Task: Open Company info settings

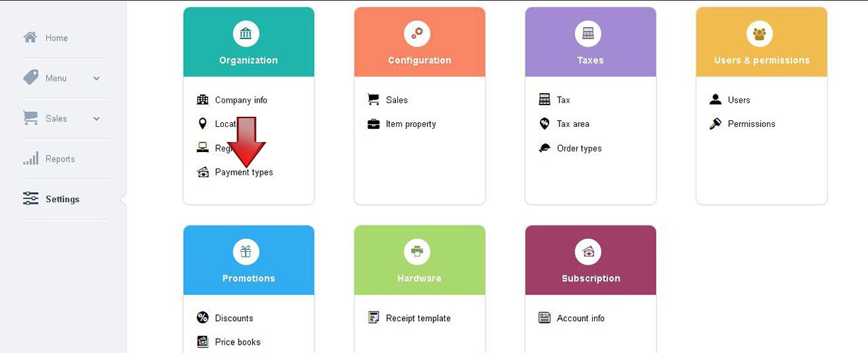Action: (x=241, y=100)
